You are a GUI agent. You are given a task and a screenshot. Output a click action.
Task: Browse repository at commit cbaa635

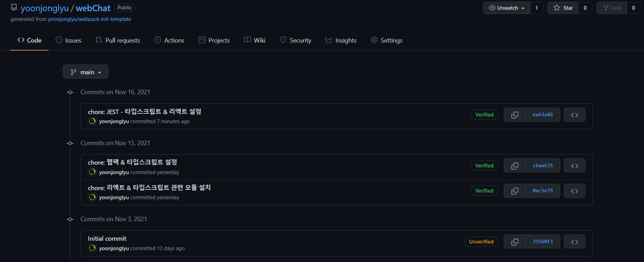tap(575, 166)
